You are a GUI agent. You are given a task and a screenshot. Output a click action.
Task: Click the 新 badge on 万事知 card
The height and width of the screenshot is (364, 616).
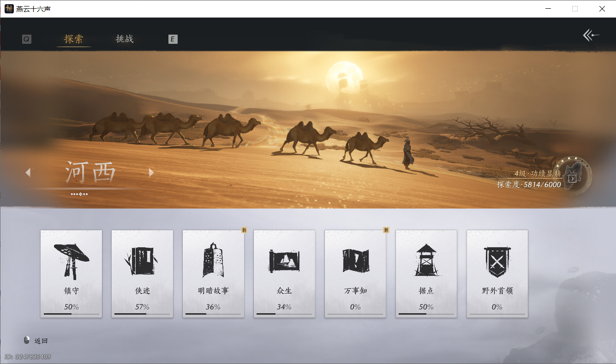click(386, 230)
